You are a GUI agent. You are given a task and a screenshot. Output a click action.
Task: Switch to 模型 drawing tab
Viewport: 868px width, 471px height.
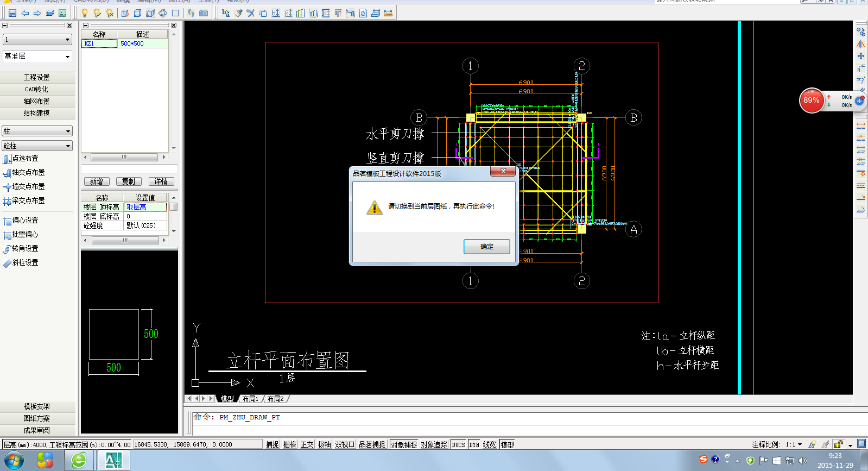pos(227,399)
